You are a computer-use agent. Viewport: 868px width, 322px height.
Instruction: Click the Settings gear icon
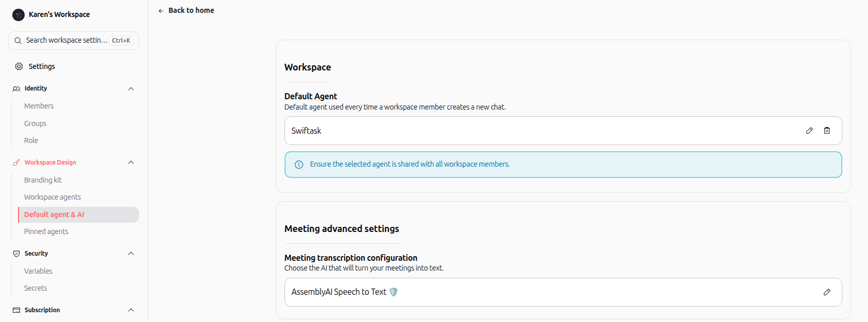(19, 66)
